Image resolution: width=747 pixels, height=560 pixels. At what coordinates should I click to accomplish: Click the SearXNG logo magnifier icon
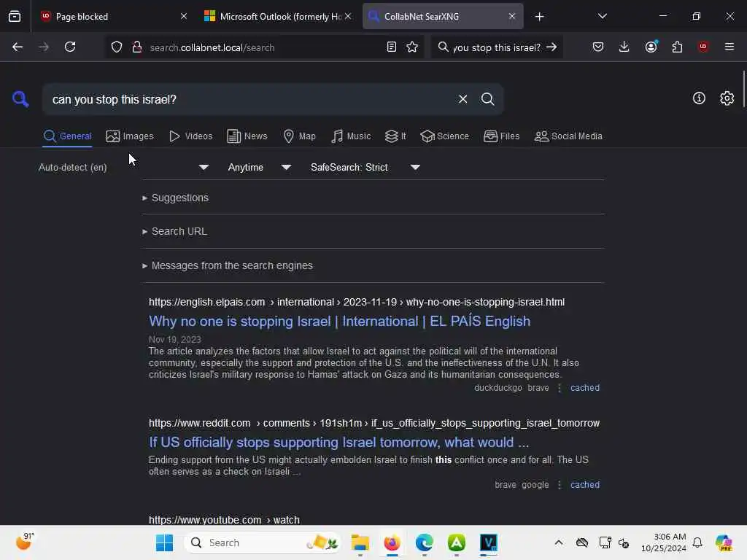(20, 99)
